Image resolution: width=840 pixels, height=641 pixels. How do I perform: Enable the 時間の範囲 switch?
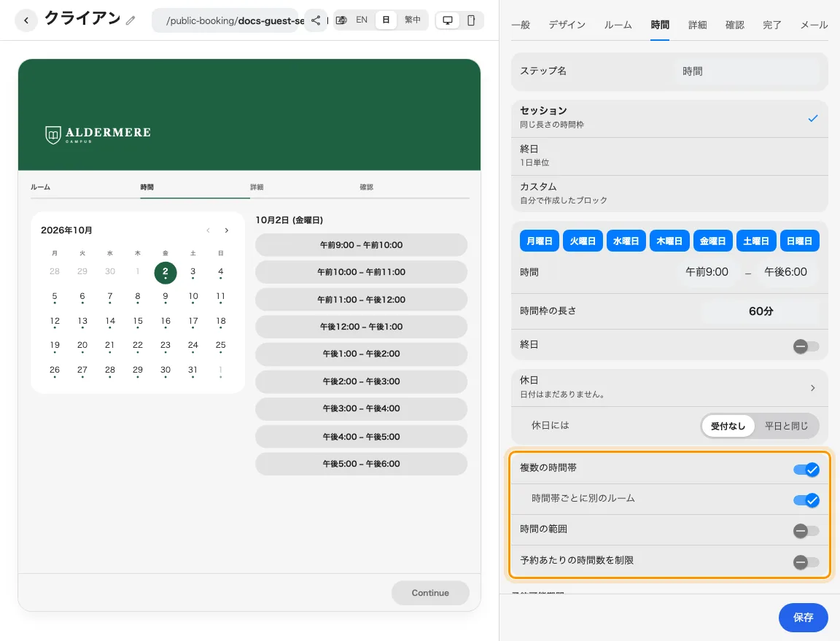pos(806,531)
